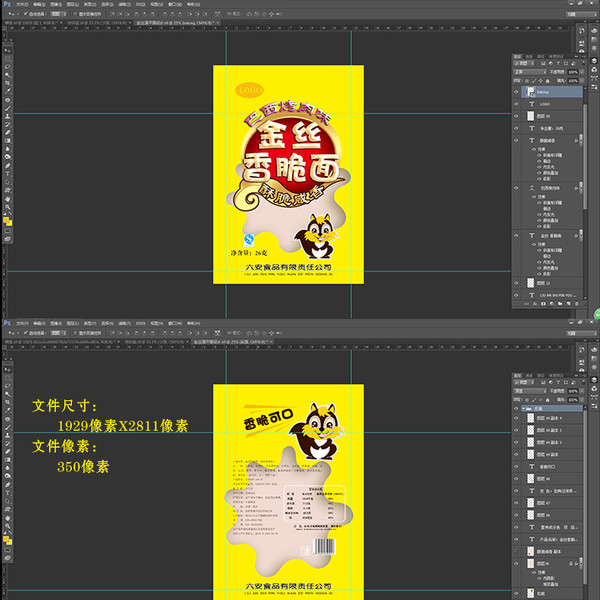Select the Eyedropper tool in upper window

[x=7, y=91]
